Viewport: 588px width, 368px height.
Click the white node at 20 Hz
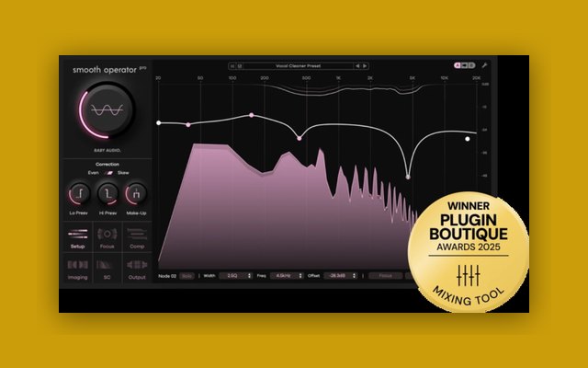click(159, 122)
